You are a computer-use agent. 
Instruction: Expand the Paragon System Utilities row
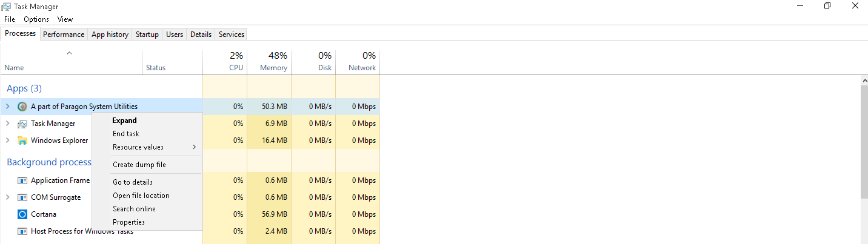coord(7,107)
